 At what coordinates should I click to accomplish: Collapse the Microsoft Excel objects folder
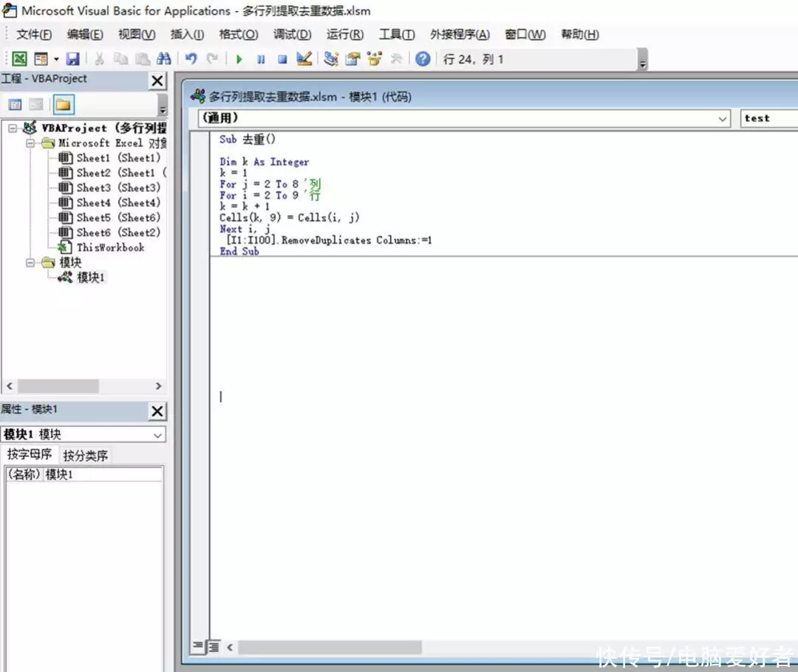[x=30, y=143]
